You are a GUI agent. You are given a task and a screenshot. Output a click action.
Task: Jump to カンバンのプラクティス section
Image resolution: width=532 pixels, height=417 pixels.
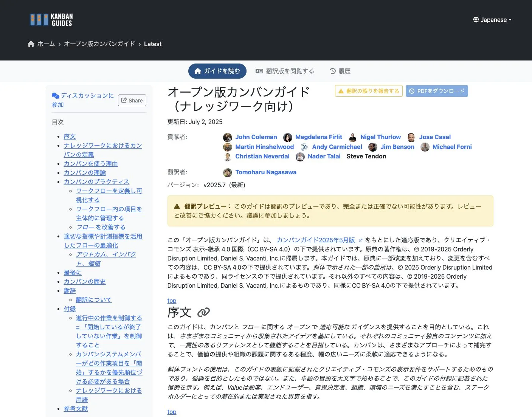(x=96, y=182)
